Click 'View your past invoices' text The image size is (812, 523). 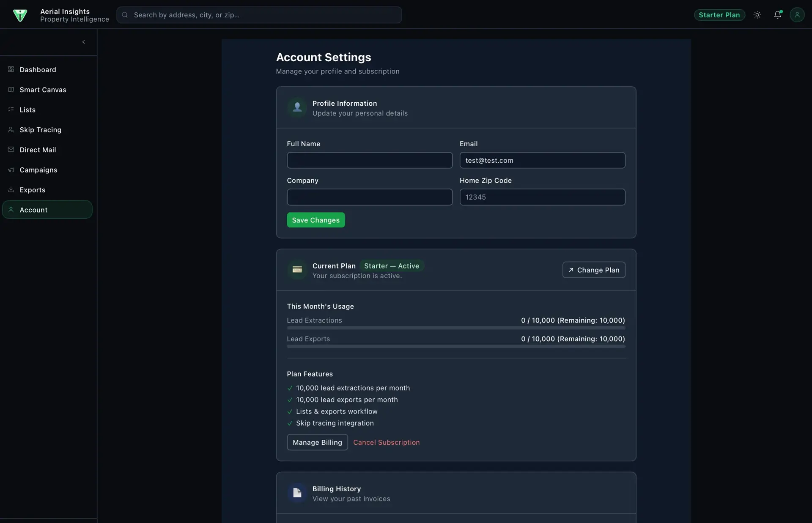[x=351, y=499]
